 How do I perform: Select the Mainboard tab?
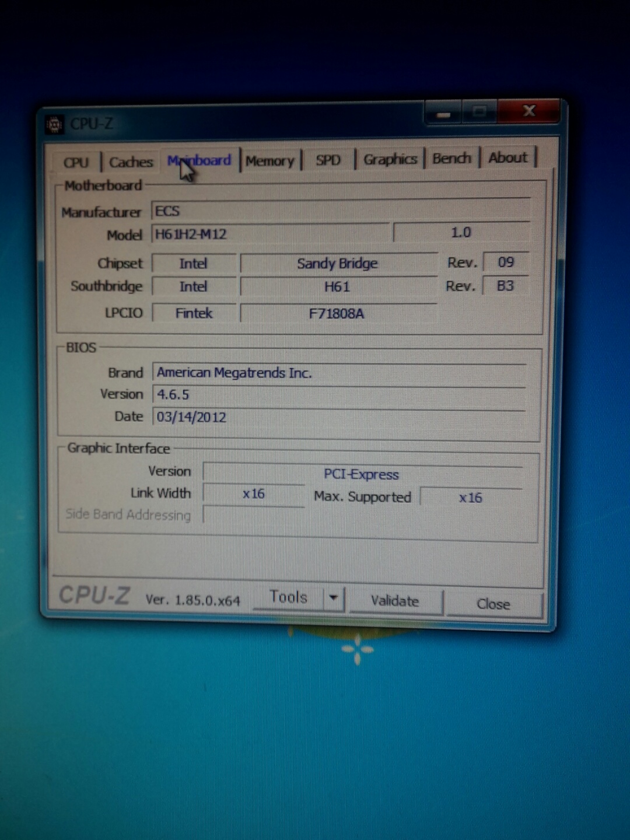(x=199, y=160)
